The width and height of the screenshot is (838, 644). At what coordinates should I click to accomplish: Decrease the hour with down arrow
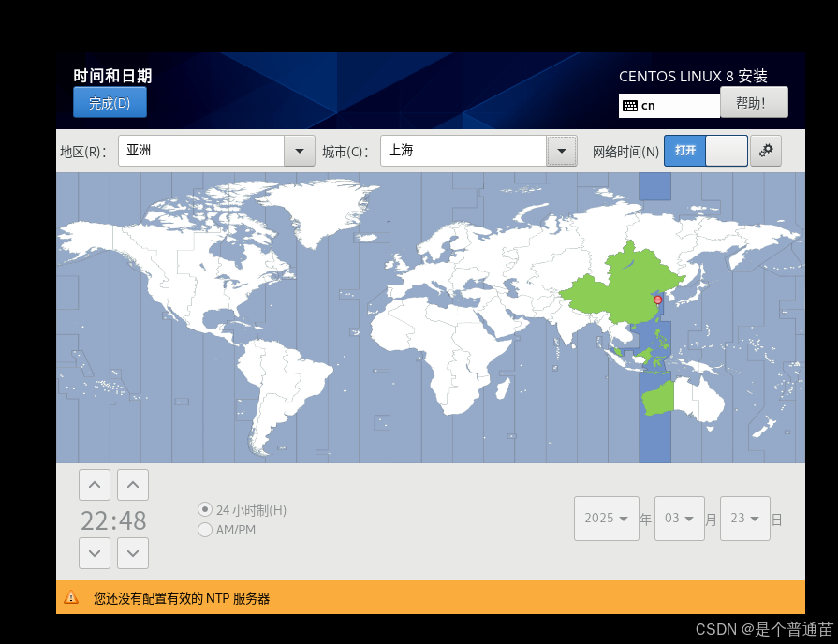[x=95, y=553]
